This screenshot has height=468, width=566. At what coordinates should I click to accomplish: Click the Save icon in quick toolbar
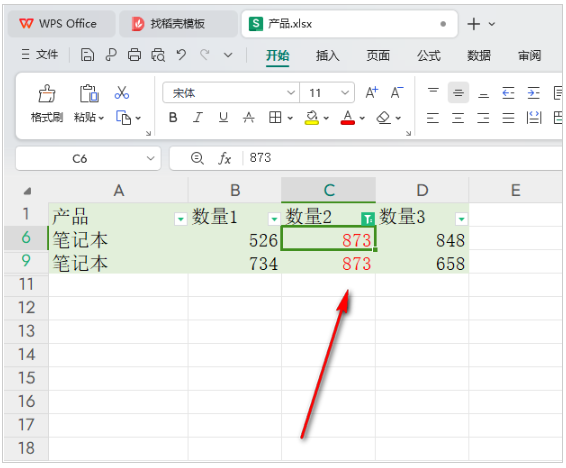click(x=87, y=55)
